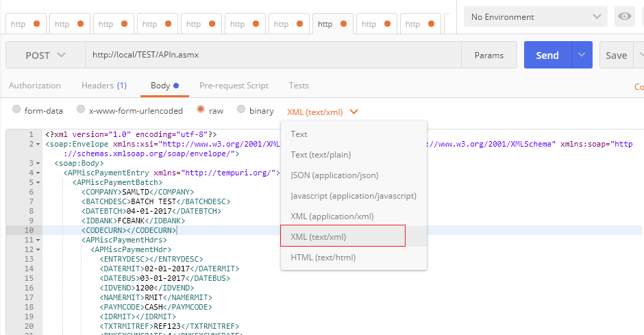Click the environment quick look eye icon
Viewport: 644px width, 335px height.
[624, 16]
